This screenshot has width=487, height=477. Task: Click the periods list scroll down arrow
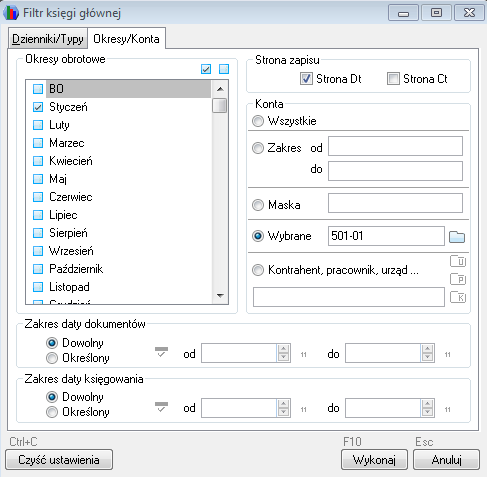point(220,295)
